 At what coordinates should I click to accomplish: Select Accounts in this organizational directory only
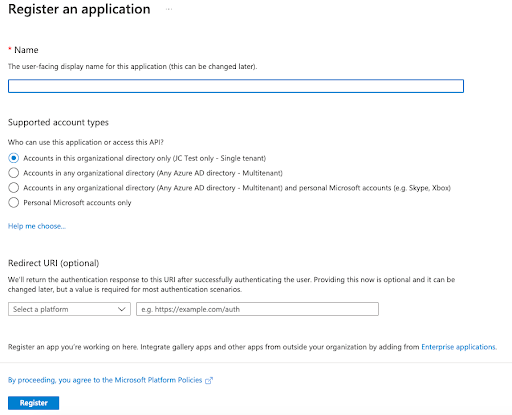pyautogui.click(x=14, y=158)
